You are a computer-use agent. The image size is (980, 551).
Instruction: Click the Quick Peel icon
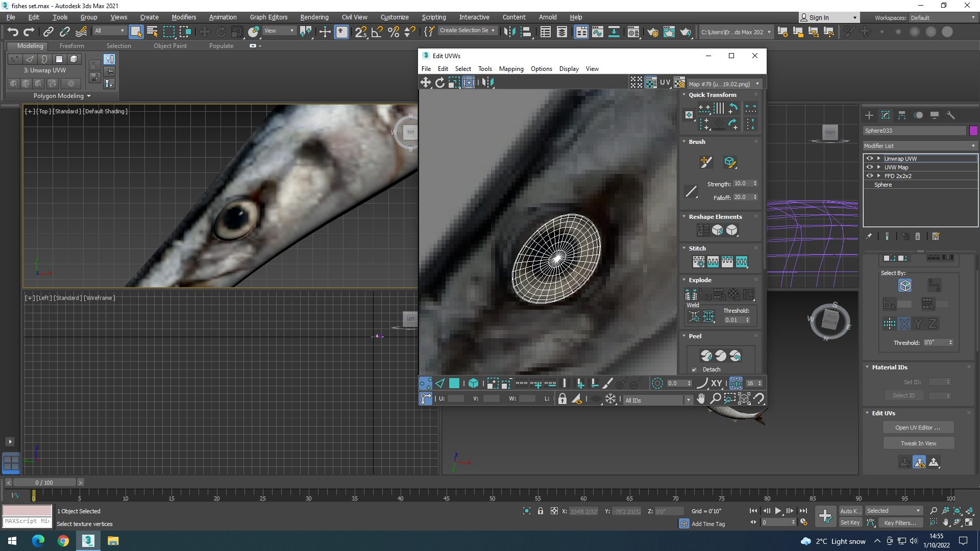click(x=706, y=356)
